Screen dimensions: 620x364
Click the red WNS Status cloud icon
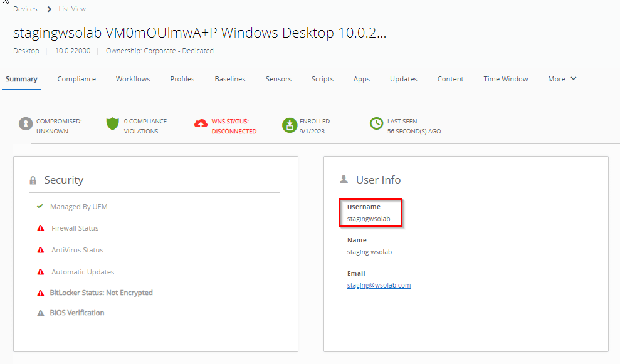[201, 124]
